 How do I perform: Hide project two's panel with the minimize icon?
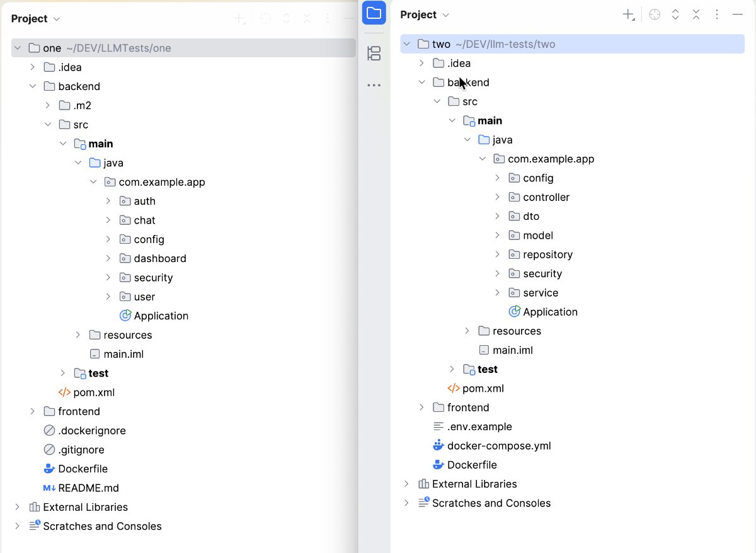738,15
